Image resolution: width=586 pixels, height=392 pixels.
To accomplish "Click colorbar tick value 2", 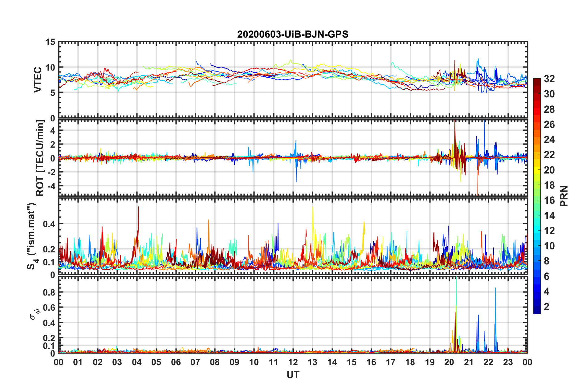I will click(x=547, y=306).
